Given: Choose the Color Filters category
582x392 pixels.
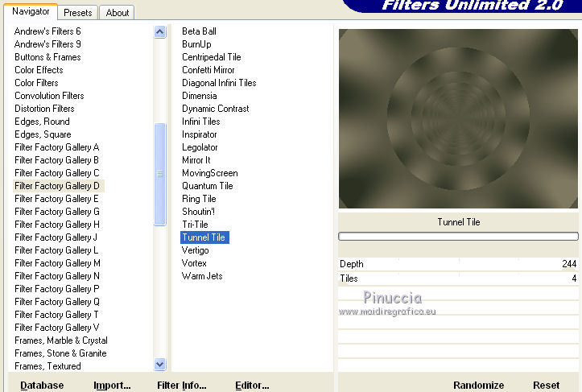Looking at the screenshot, I should point(36,83).
